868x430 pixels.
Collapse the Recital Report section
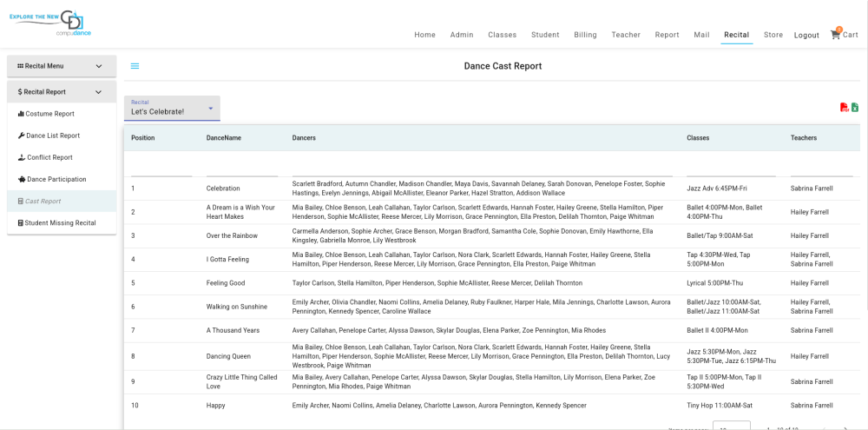[x=62, y=92]
